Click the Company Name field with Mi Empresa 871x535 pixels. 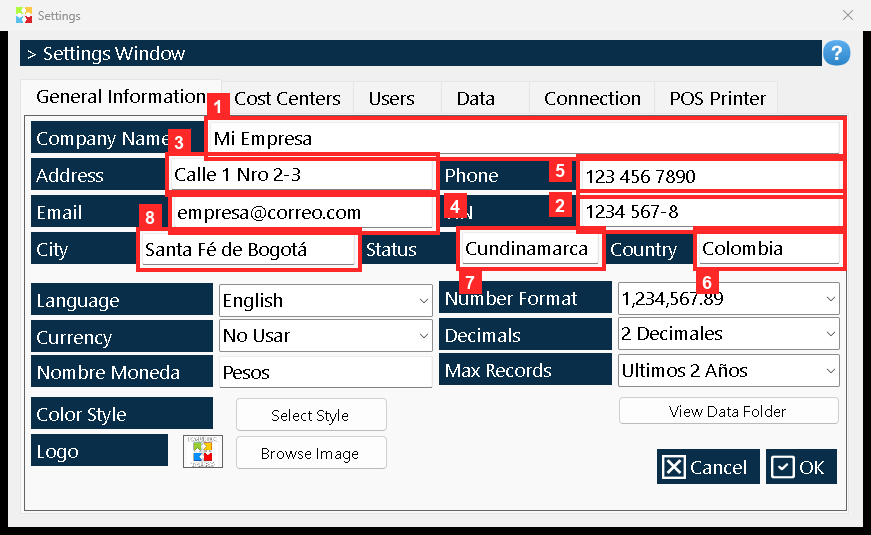click(524, 138)
